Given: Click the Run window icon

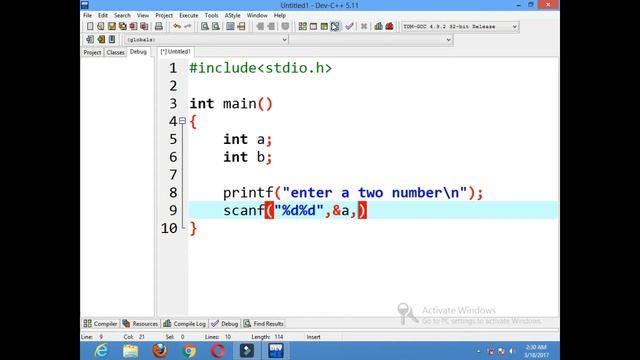Looking at the screenshot, I should [313, 27].
